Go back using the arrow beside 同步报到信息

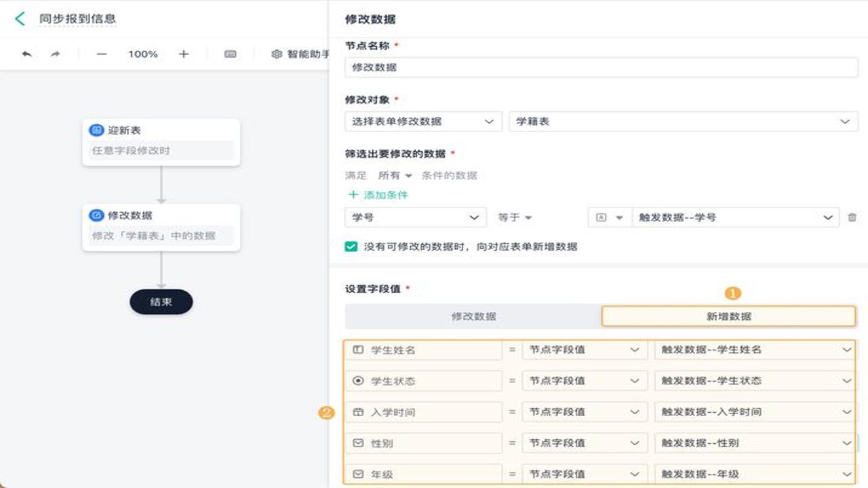[20, 19]
